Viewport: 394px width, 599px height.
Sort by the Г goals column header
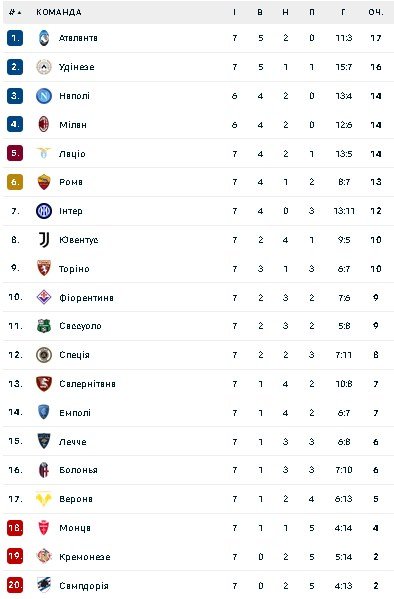(343, 12)
